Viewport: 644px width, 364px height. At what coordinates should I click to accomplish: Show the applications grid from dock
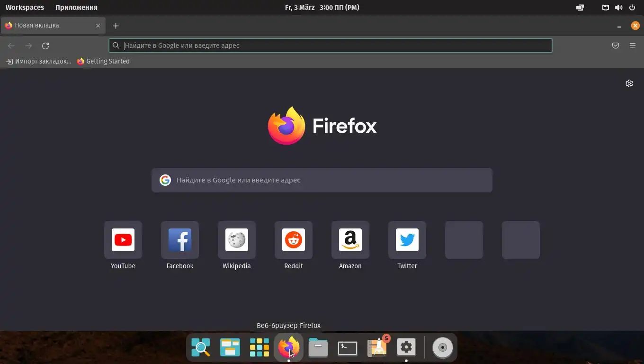[259, 347]
